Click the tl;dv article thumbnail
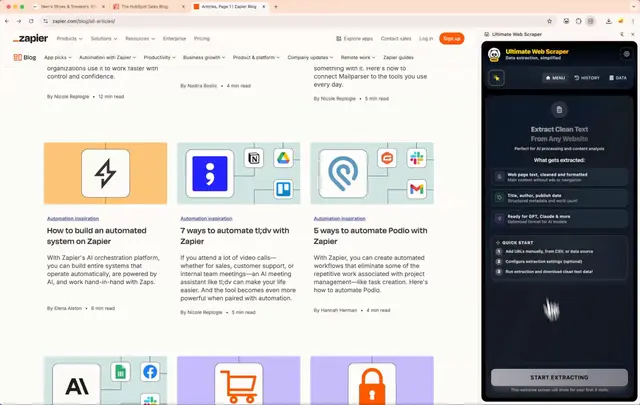This screenshot has width=640, height=405. [239, 173]
